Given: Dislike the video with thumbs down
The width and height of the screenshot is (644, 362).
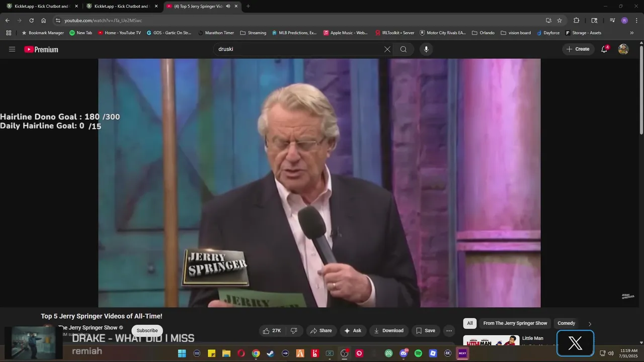Looking at the screenshot, I should point(294,330).
